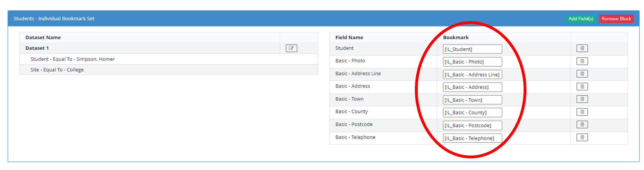Viewport: 644px width, 170px height.
Task: Delete the Student field row
Action: click(582, 48)
